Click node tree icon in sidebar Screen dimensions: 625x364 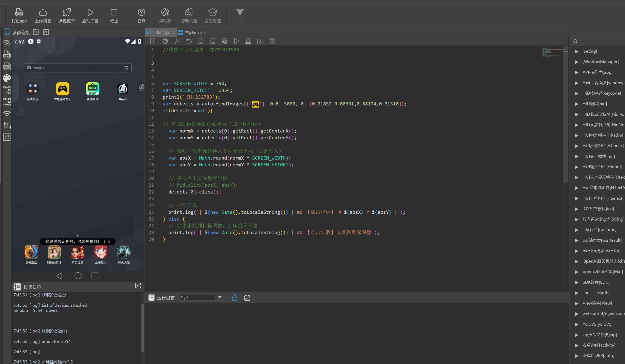[x=7, y=90]
